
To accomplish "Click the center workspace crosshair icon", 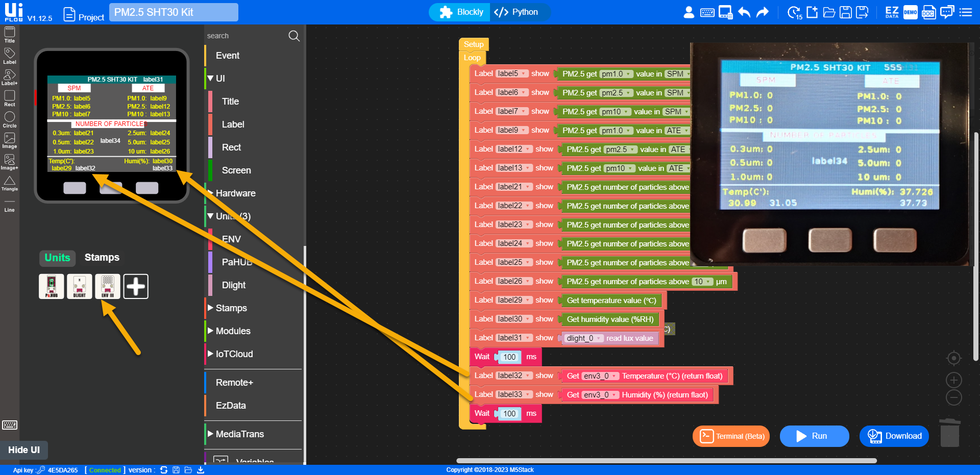I will point(953,358).
